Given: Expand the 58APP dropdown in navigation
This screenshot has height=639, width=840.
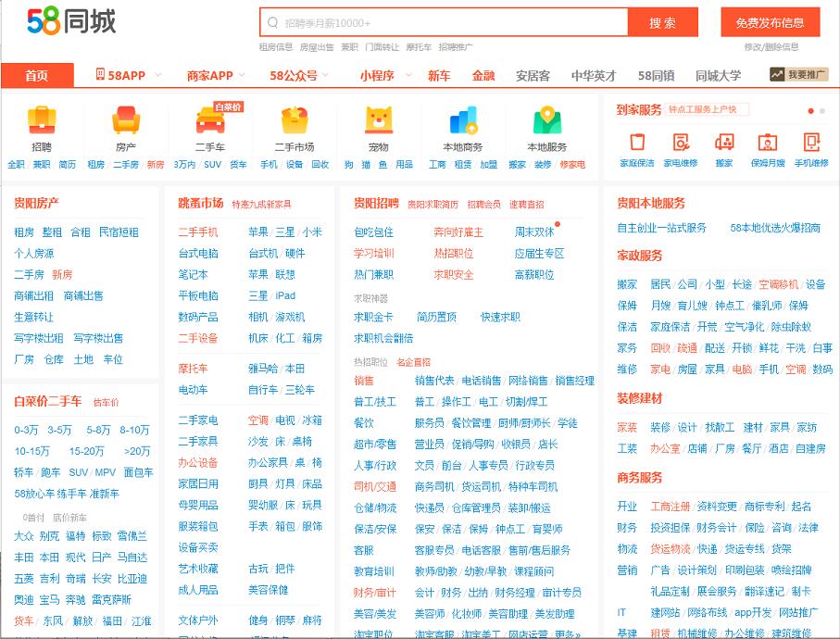Looking at the screenshot, I should pos(157,75).
